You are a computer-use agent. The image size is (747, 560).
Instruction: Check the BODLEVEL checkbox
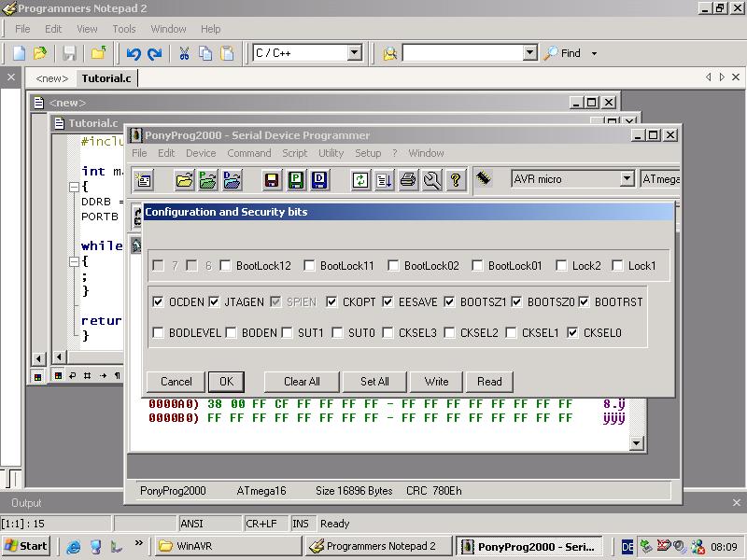point(158,332)
